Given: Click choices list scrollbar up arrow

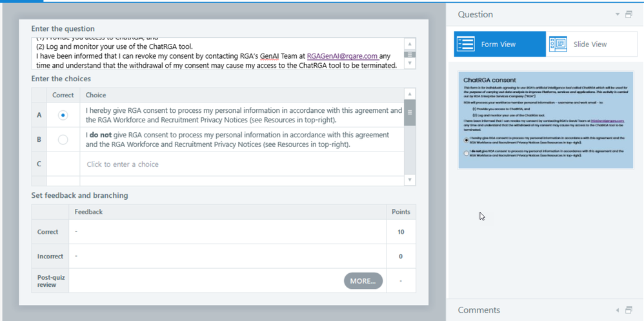Looking at the screenshot, I should coord(410,94).
